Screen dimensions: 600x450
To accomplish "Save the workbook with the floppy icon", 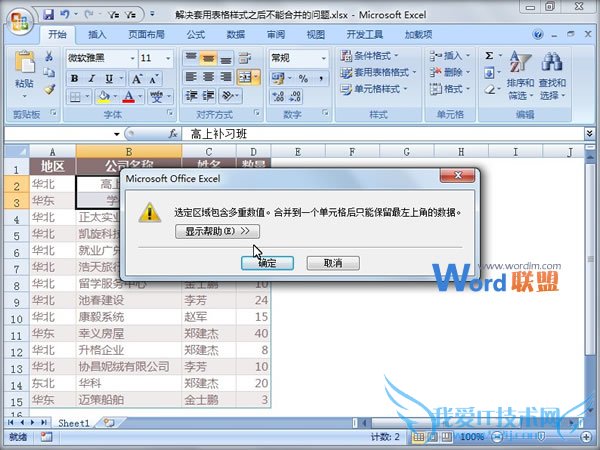I will (49, 15).
